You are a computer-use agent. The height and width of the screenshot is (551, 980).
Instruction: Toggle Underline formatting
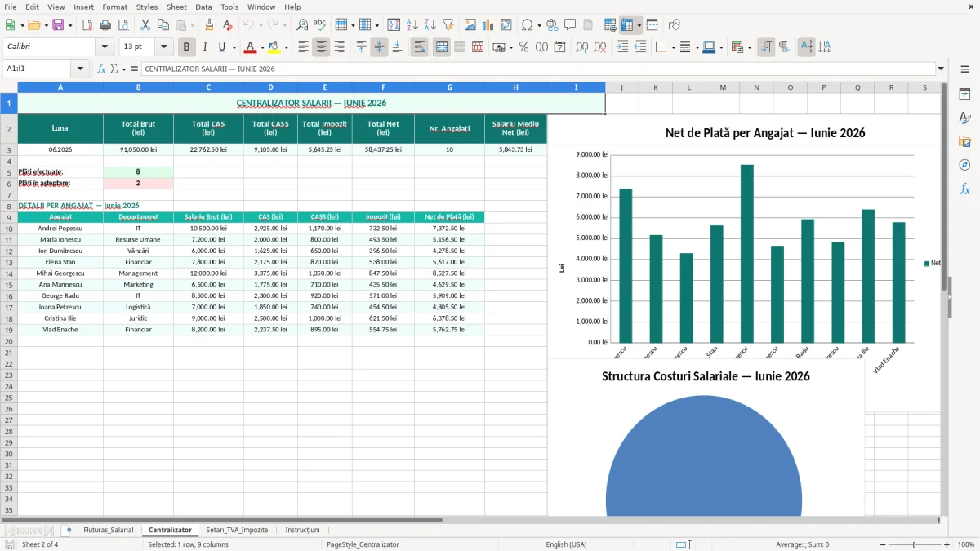(x=222, y=47)
